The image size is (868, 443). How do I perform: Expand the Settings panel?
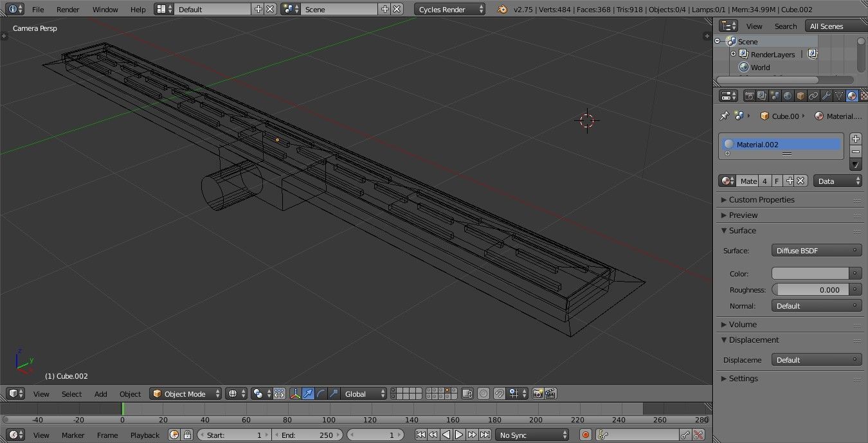(743, 378)
